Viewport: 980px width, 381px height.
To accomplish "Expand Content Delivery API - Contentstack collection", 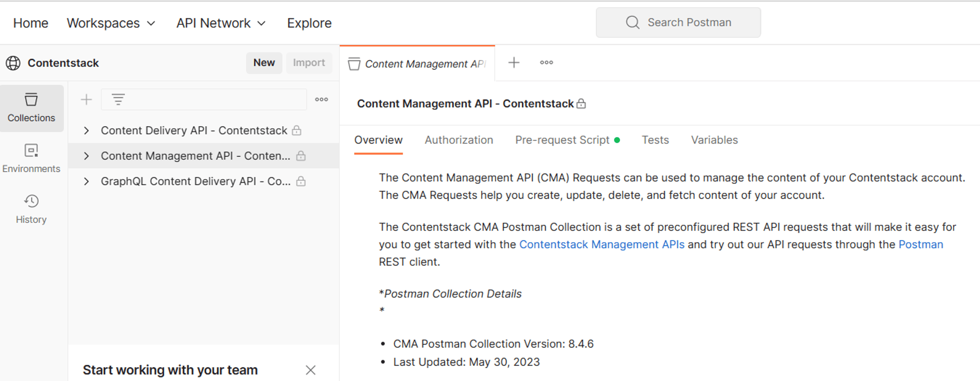I will (86, 131).
